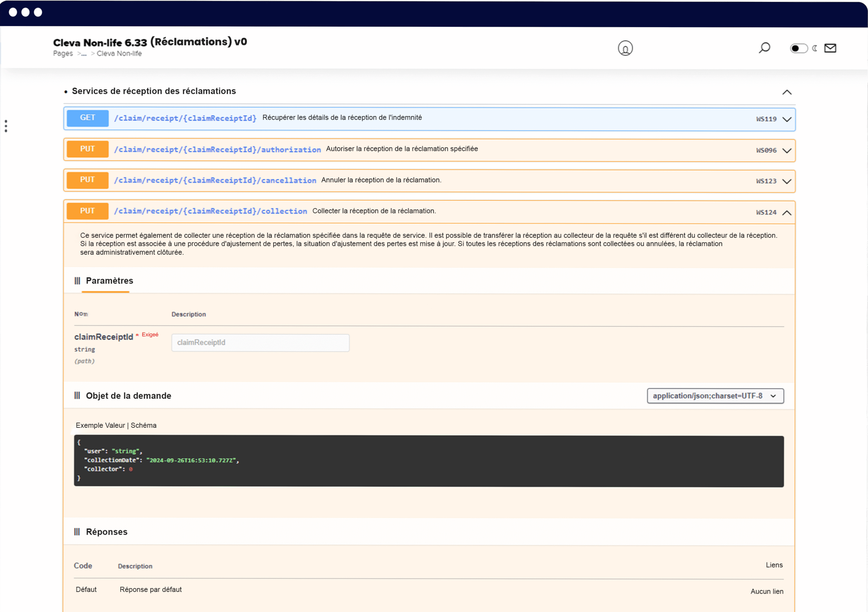Select the Paramètres tab

(x=110, y=281)
